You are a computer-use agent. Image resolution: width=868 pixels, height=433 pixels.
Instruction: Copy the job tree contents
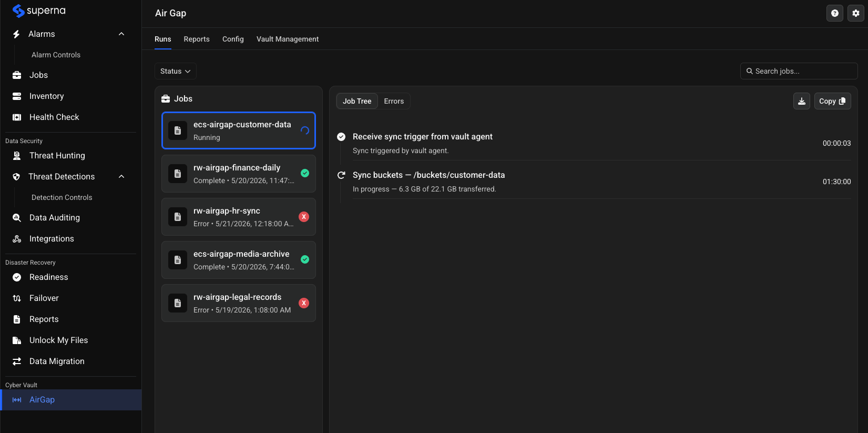click(833, 101)
